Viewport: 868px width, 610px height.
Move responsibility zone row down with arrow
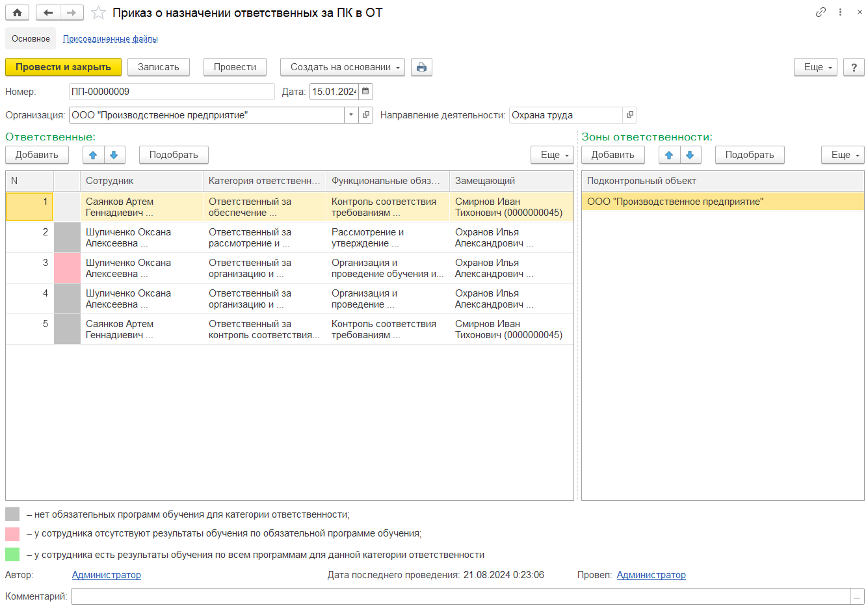690,155
